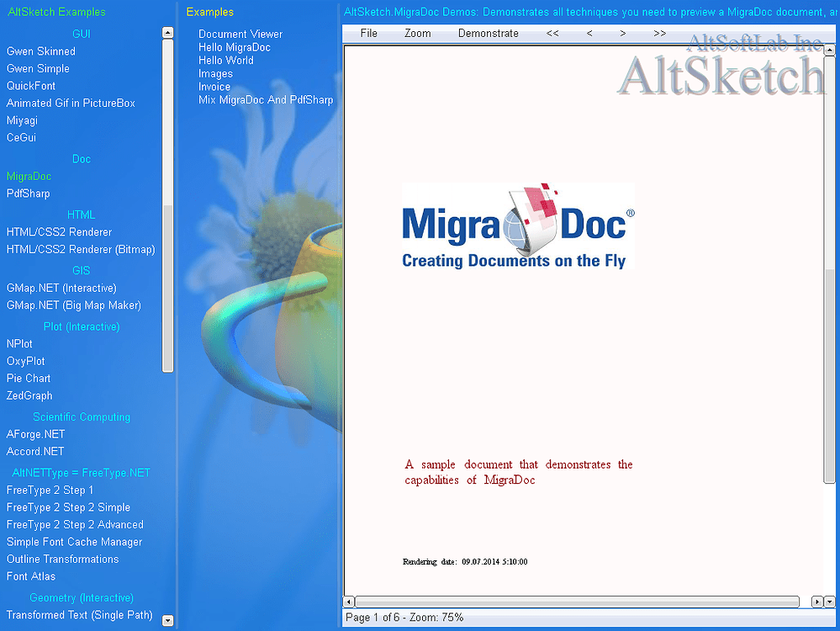
Task: Open the Zoom menu
Action: (x=417, y=34)
